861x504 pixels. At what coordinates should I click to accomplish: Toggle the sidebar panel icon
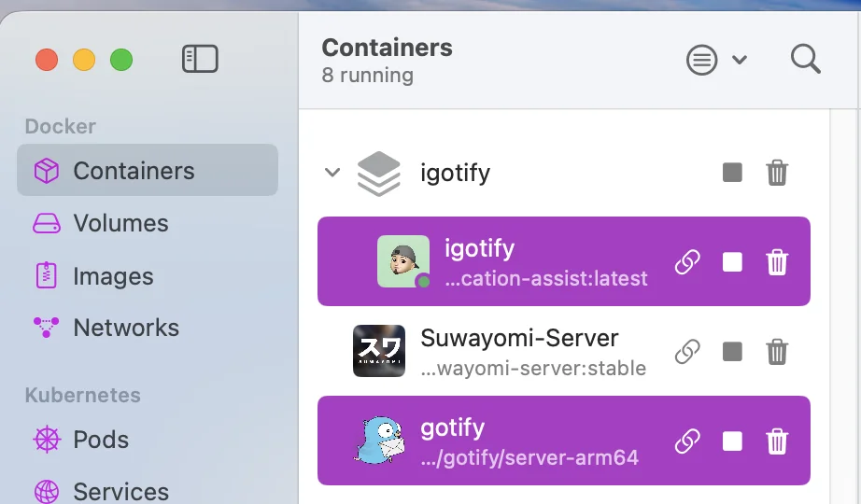(x=200, y=60)
